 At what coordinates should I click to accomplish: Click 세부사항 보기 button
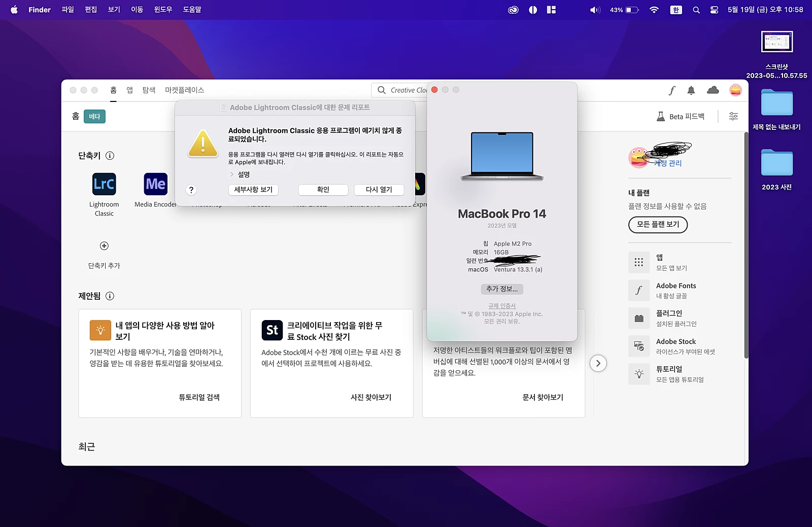point(253,190)
